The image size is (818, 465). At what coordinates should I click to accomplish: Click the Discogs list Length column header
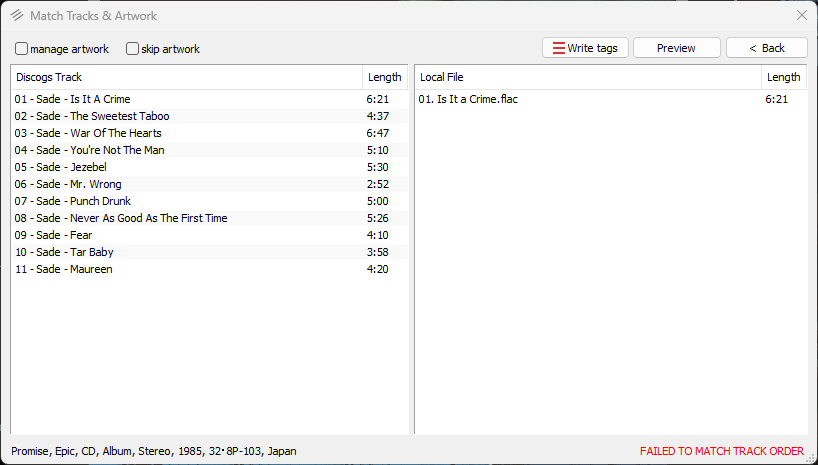(385, 77)
